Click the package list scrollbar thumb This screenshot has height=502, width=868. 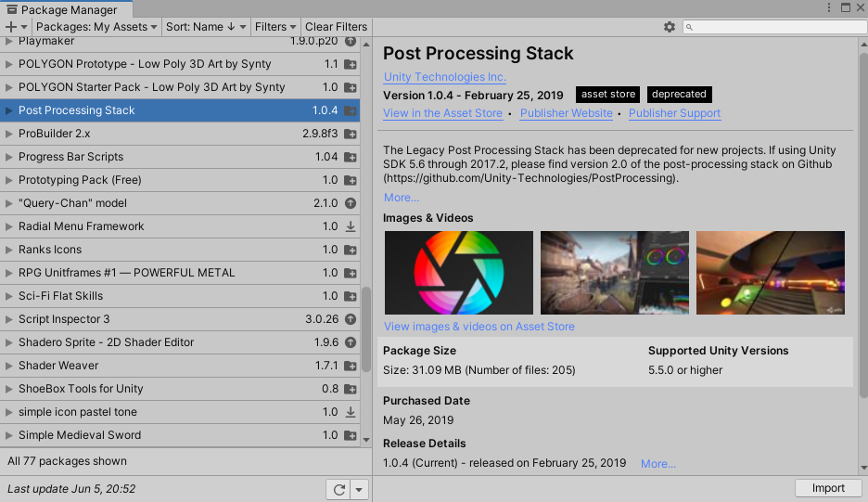click(x=366, y=329)
